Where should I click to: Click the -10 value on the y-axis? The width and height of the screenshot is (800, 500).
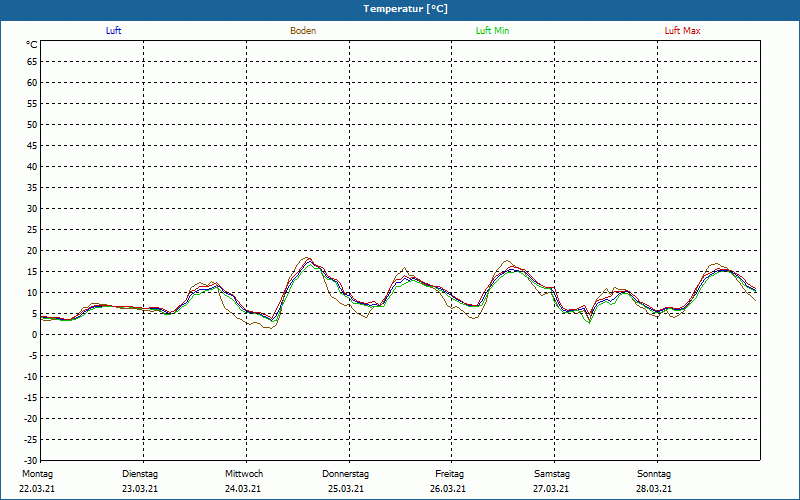pyautogui.click(x=31, y=377)
